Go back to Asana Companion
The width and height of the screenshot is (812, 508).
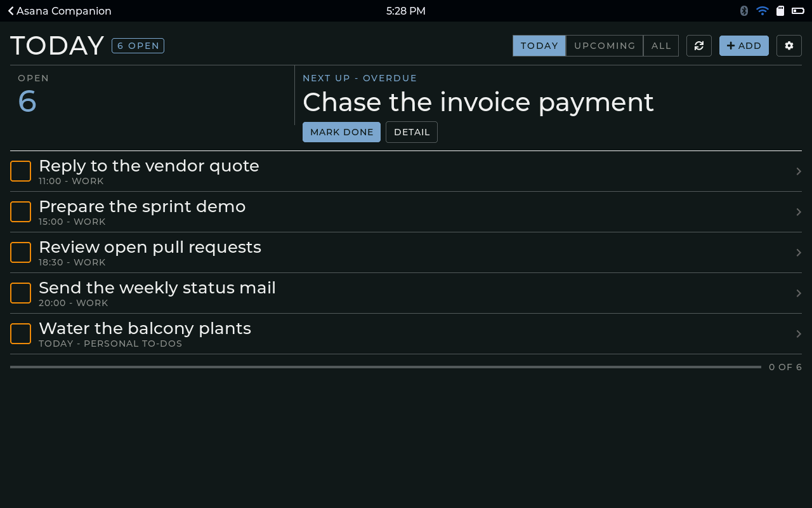(60, 11)
